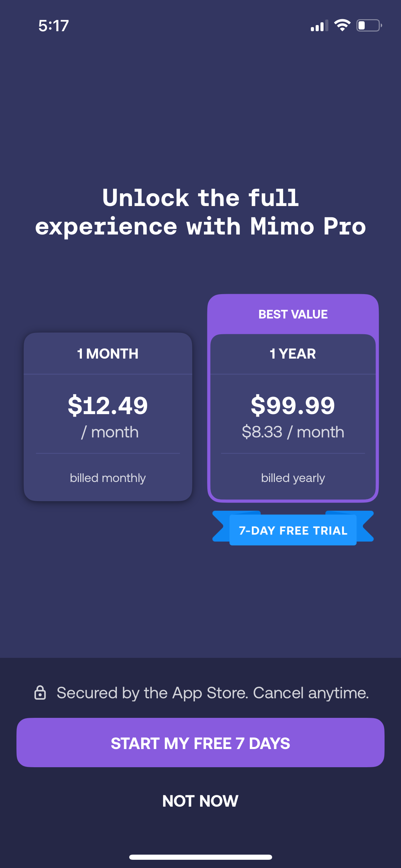Tap the cellular signal bars icon
The image size is (401, 868).
point(319,26)
